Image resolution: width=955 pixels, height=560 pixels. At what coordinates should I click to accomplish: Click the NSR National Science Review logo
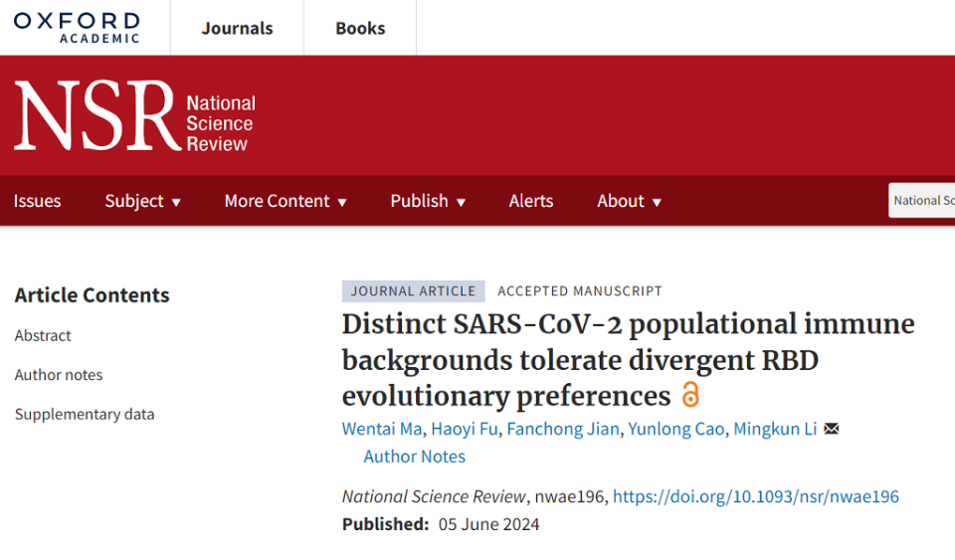(x=134, y=115)
